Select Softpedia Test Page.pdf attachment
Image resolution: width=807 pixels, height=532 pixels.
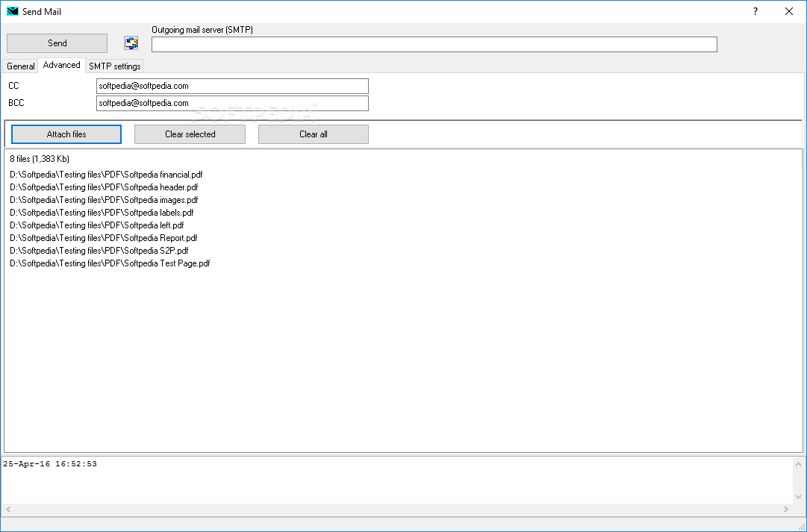110,263
